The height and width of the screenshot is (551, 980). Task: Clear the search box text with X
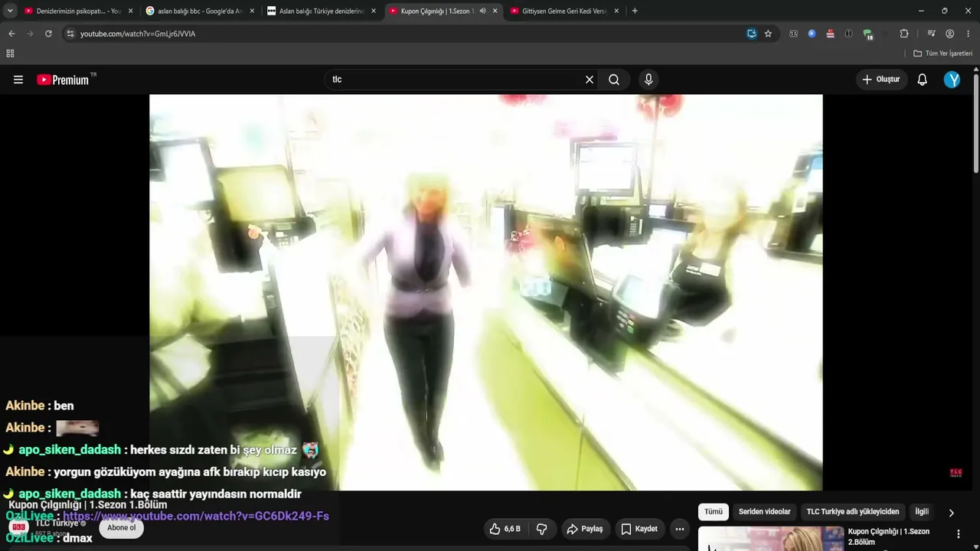590,80
